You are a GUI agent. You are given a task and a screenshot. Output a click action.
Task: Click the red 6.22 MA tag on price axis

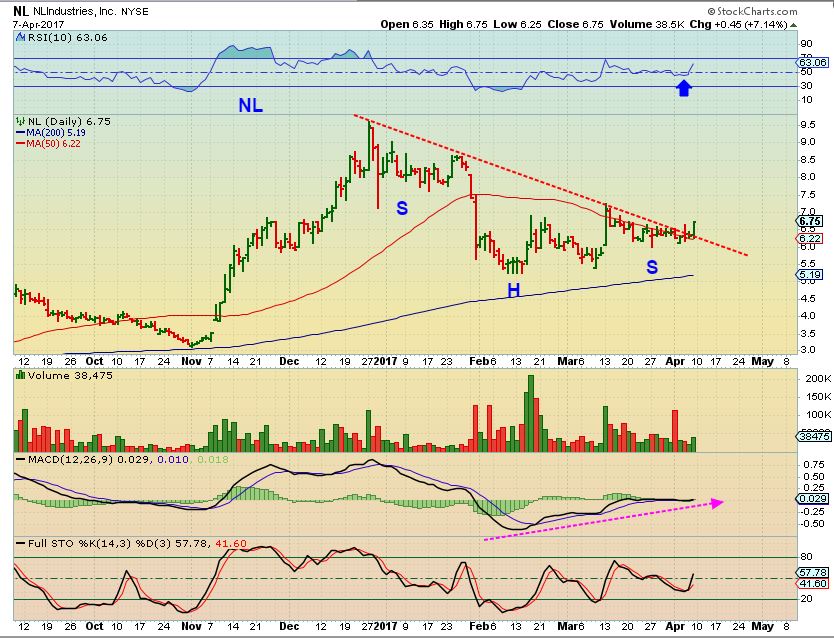pos(810,239)
